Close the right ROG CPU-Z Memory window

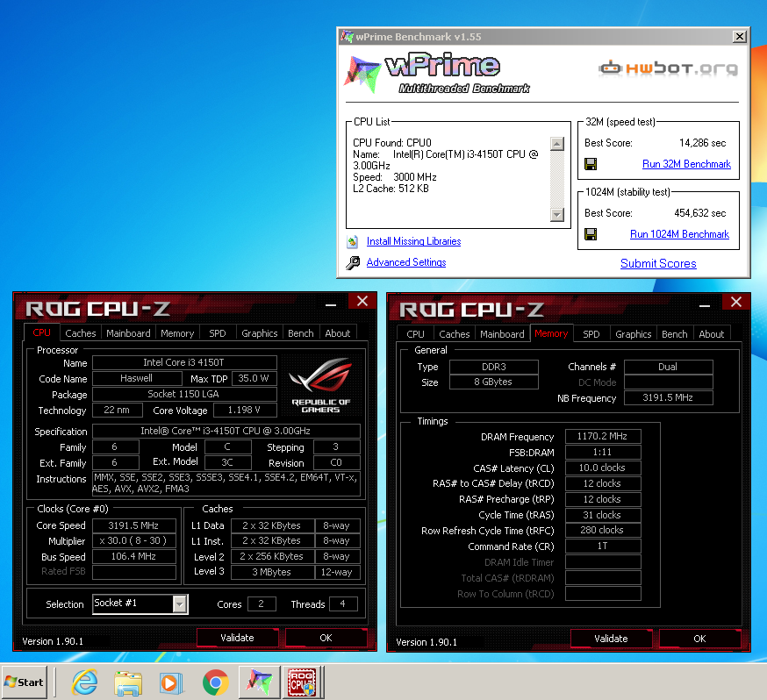click(x=735, y=302)
